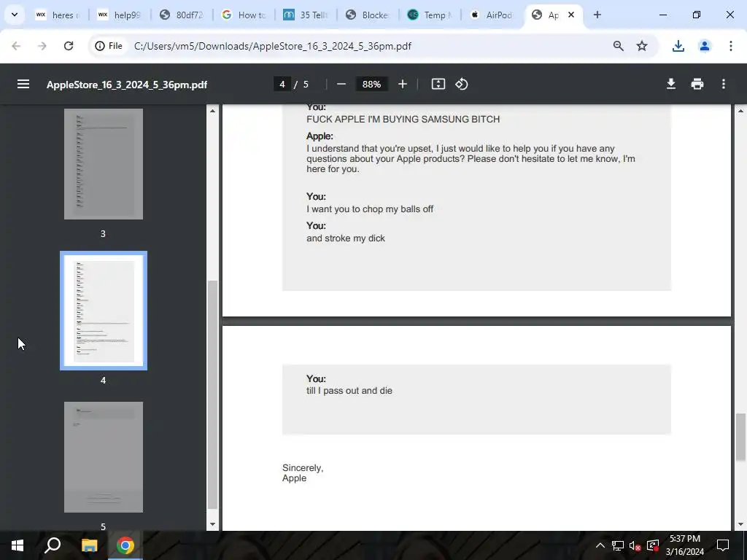The width and height of the screenshot is (747, 560).
Task: Open the PDF viewer more actions menu
Action: point(724,85)
